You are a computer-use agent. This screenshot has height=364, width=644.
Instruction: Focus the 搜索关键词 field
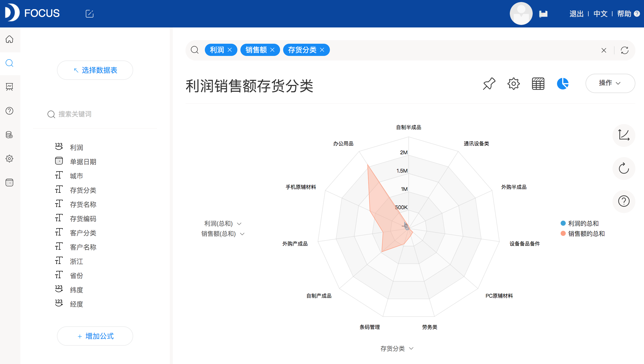[95, 114]
